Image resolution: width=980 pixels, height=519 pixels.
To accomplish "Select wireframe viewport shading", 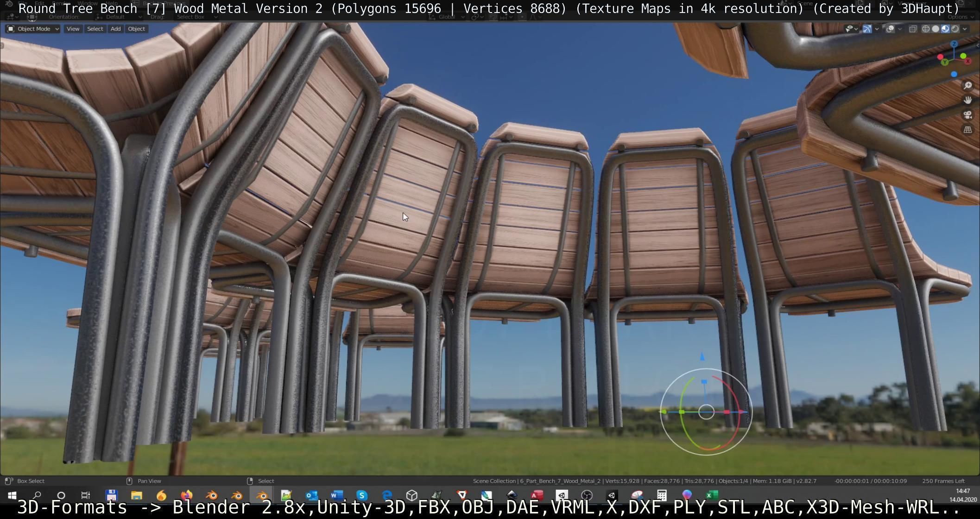I will (926, 29).
